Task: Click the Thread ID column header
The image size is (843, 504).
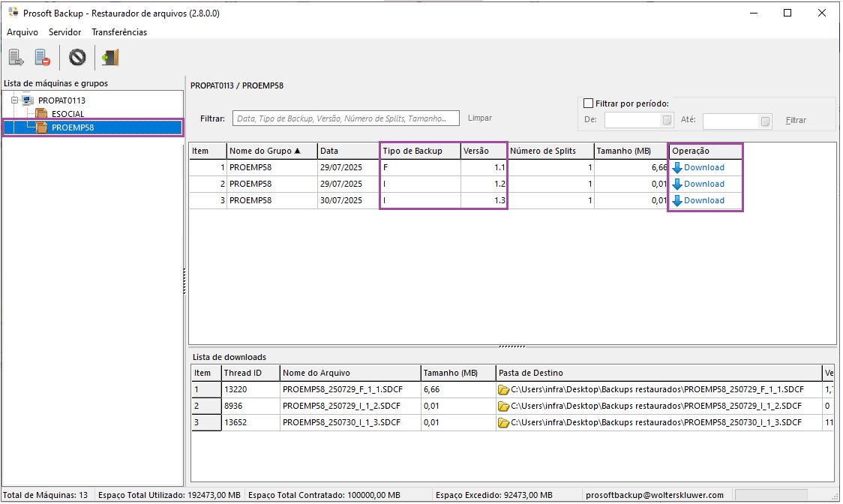Action: (x=250, y=373)
